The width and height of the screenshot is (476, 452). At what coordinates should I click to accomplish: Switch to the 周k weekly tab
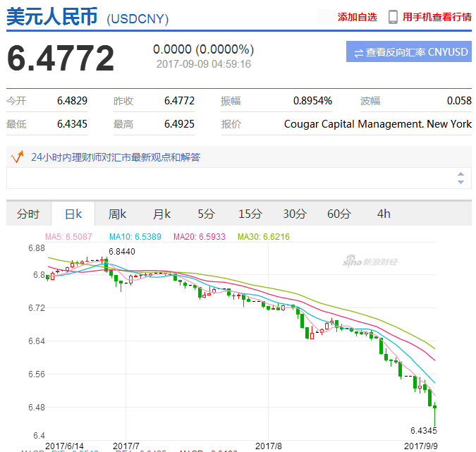pyautogui.click(x=117, y=214)
